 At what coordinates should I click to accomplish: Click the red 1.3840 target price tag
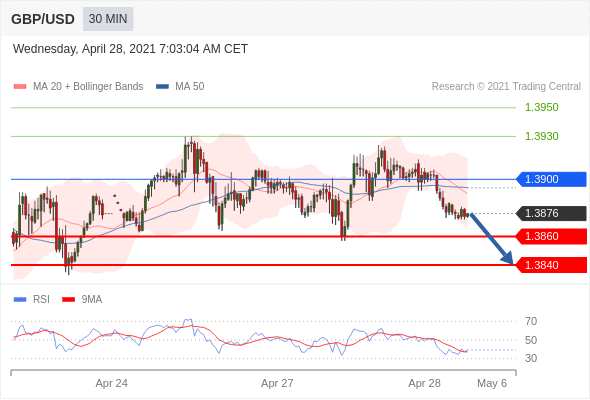click(x=551, y=265)
